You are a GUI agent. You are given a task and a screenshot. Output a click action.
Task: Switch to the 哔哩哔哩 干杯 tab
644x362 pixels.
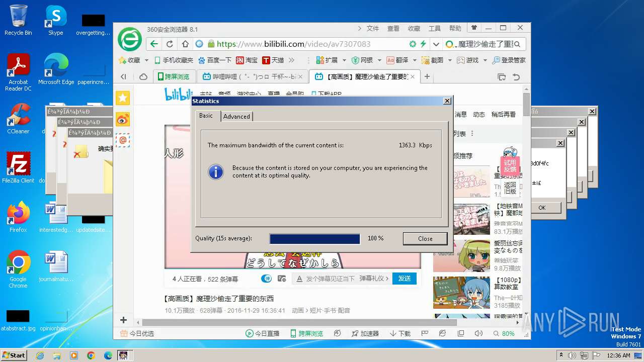253,76
